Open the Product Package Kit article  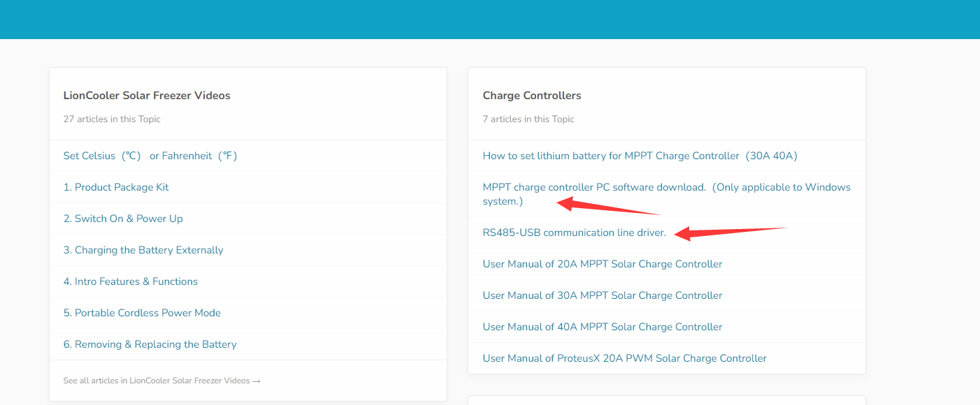coord(116,187)
